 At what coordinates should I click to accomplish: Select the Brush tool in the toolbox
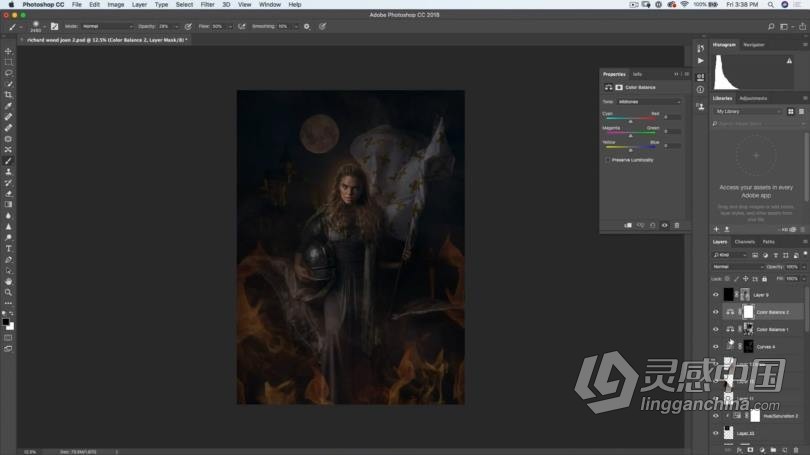pyautogui.click(x=8, y=161)
